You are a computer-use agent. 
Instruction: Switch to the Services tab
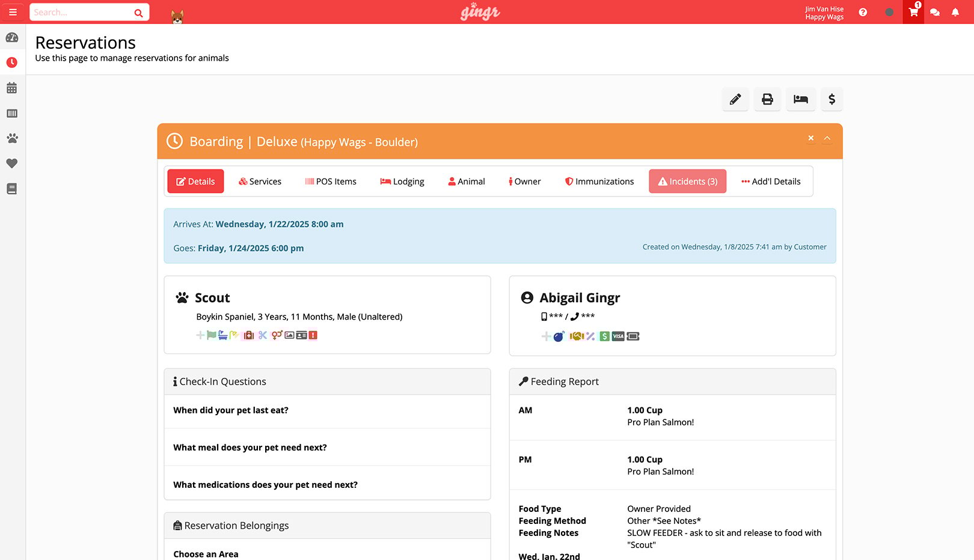click(260, 181)
